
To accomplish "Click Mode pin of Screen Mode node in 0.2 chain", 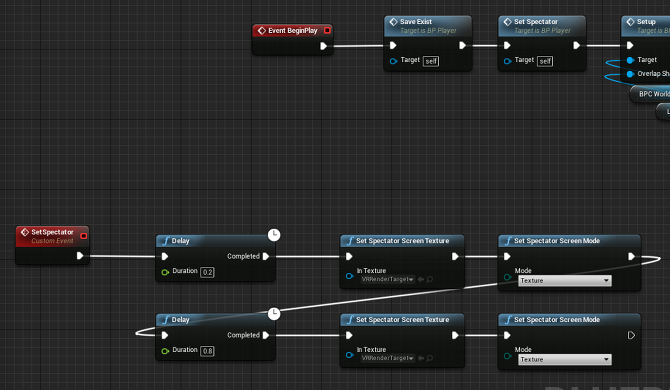I will 507,277.
